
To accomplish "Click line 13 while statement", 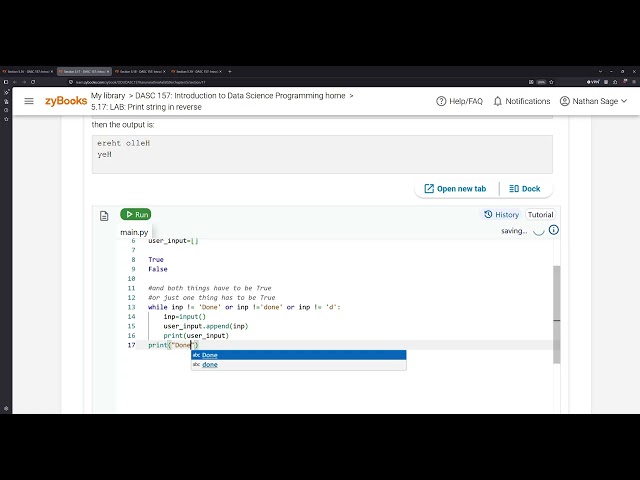I will [x=244, y=307].
